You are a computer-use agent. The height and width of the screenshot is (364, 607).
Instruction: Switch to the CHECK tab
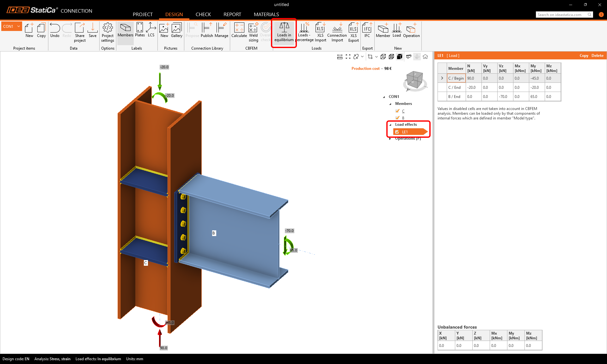pos(203,14)
